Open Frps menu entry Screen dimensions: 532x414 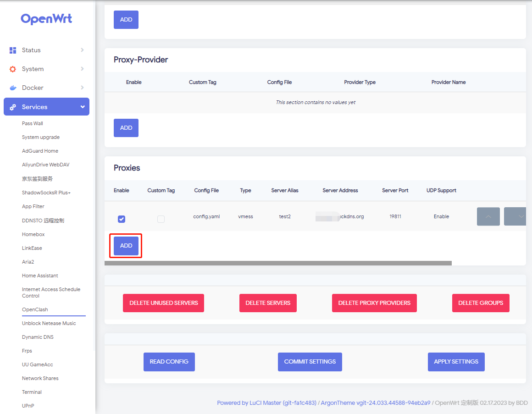click(27, 351)
